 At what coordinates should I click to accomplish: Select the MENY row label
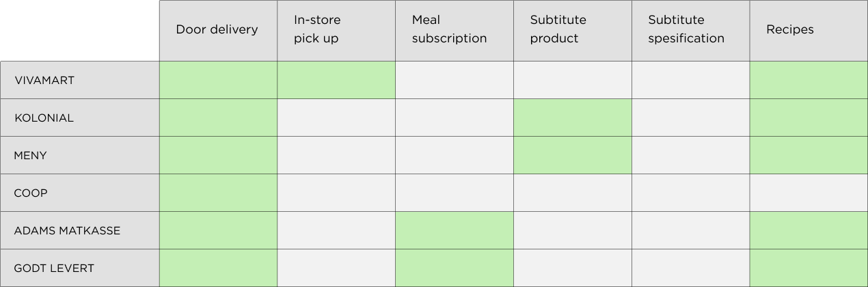point(31,155)
